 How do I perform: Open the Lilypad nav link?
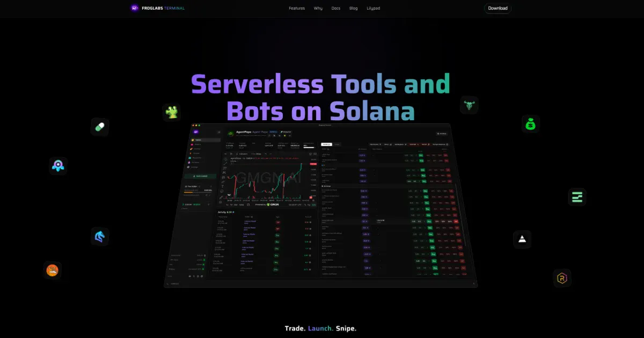(374, 9)
